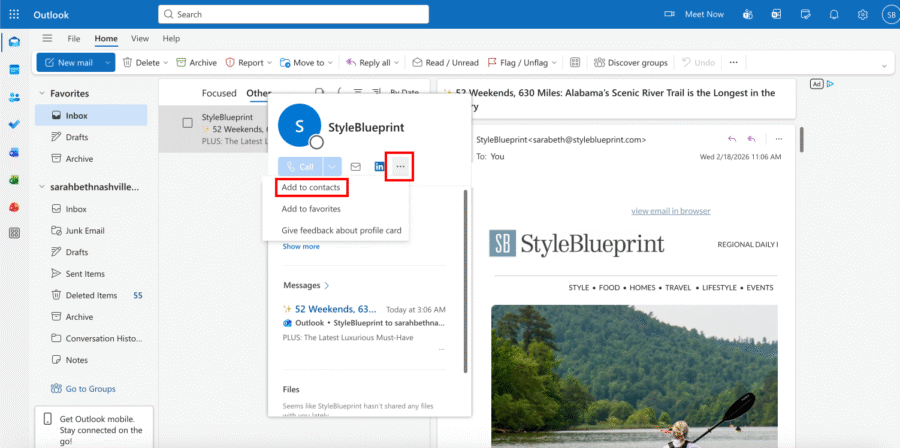Select Give feedback about profile card
This screenshot has width=900, height=448.
click(341, 231)
